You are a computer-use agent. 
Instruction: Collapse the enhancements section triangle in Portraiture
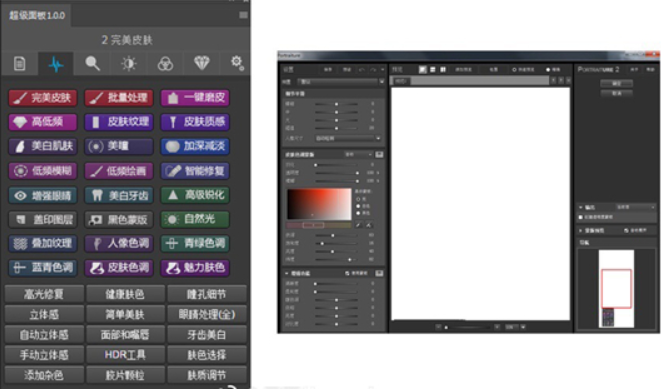[287, 274]
